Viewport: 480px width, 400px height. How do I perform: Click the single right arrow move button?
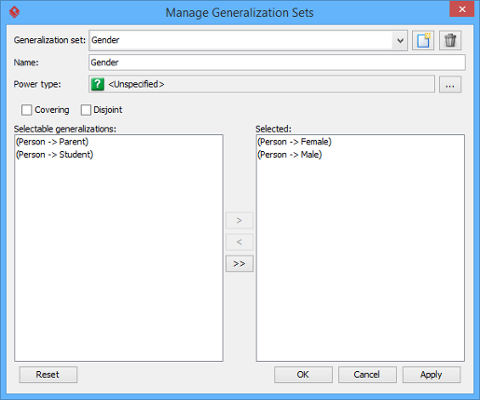[x=239, y=220]
